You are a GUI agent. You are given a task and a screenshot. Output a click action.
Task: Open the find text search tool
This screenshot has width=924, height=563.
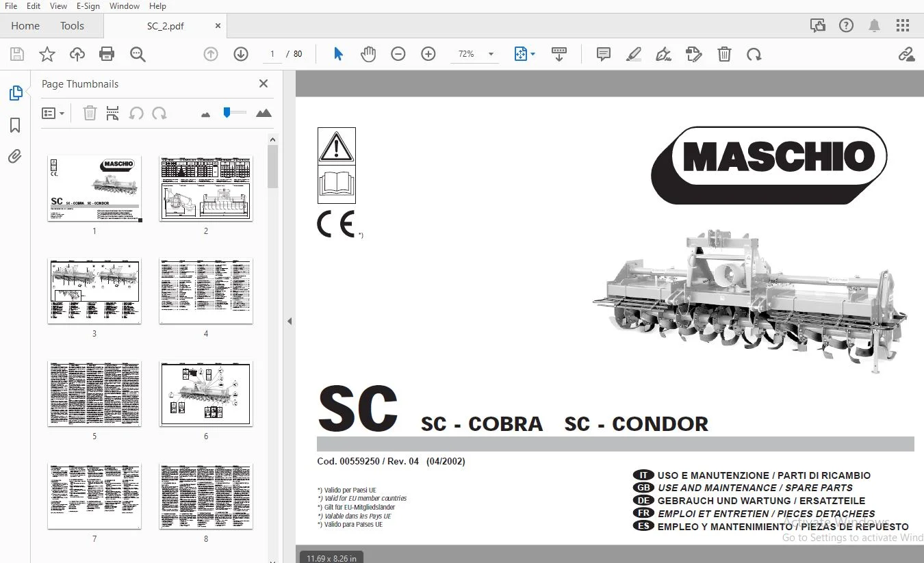pyautogui.click(x=138, y=54)
